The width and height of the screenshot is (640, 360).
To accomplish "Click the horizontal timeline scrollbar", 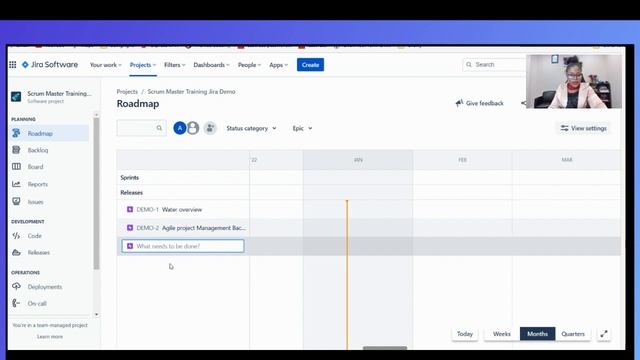I will pos(385,348).
